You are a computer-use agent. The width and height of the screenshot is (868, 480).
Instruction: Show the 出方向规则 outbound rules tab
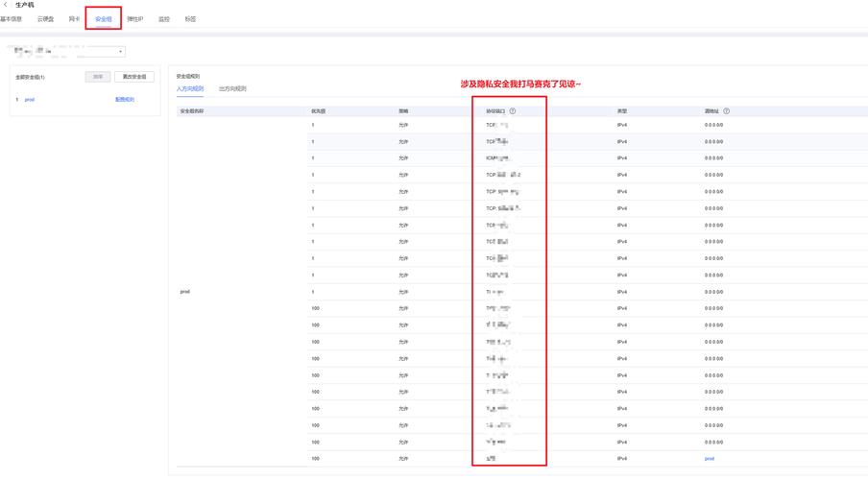click(232, 88)
